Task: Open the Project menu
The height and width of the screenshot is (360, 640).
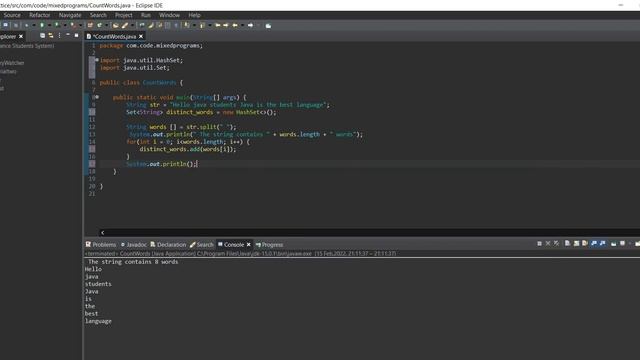Action: [124, 15]
